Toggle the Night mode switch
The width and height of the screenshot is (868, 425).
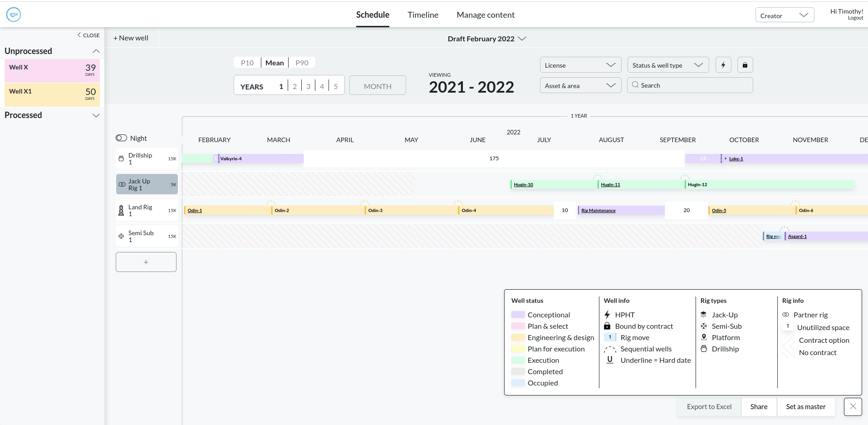121,138
